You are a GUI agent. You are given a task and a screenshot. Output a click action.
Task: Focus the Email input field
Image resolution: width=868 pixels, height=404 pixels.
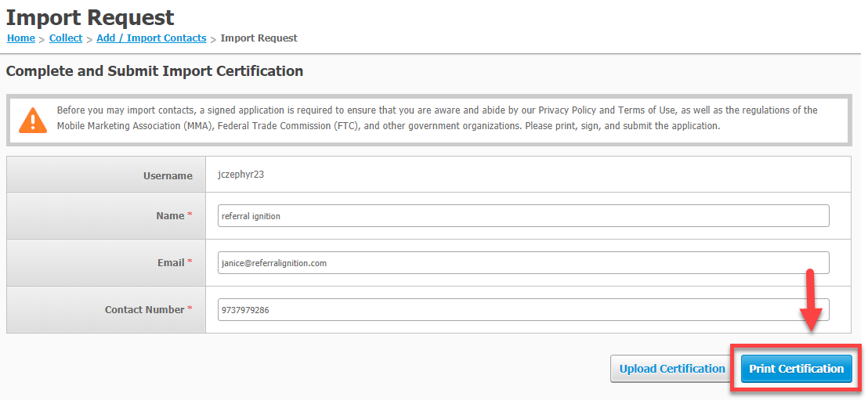pos(523,263)
